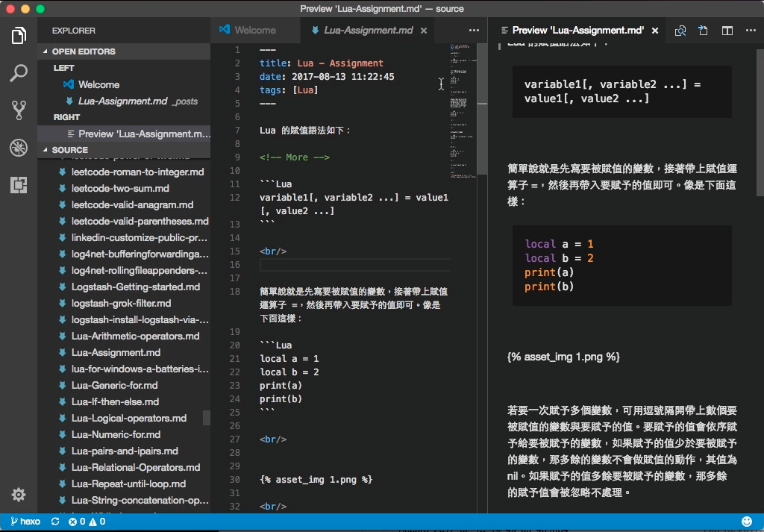
Task: Close the Lua-Assignment.md editor tab
Action: pos(424,30)
